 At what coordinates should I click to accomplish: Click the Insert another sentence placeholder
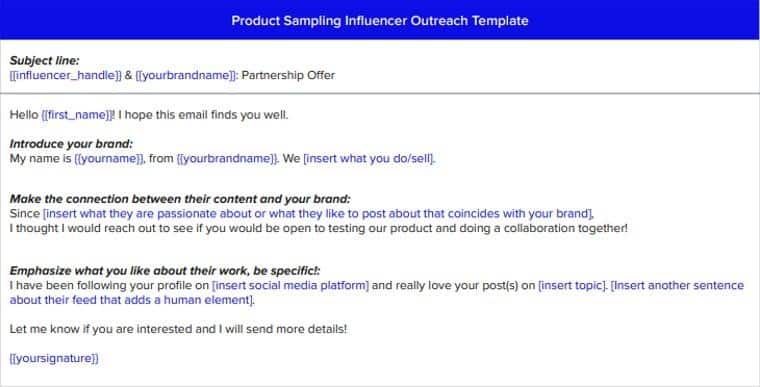pos(377,293)
